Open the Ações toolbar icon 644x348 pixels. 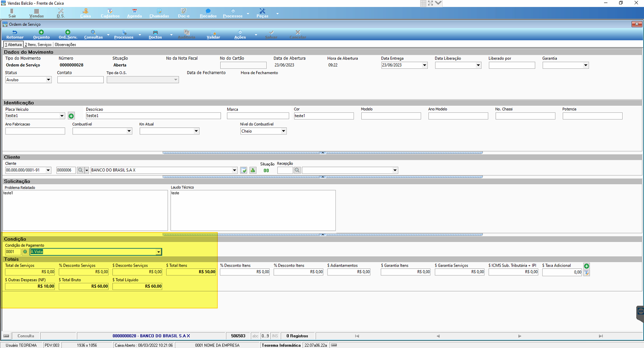click(240, 35)
